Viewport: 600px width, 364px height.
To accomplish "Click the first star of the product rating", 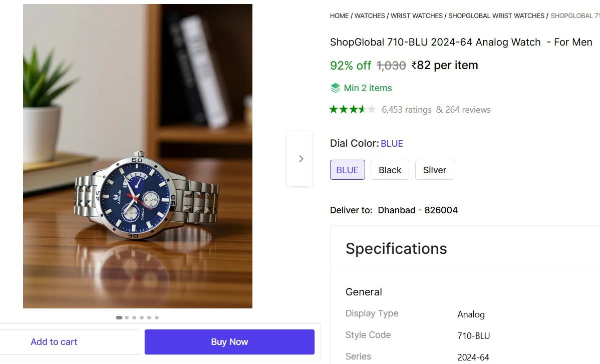I will [334, 109].
